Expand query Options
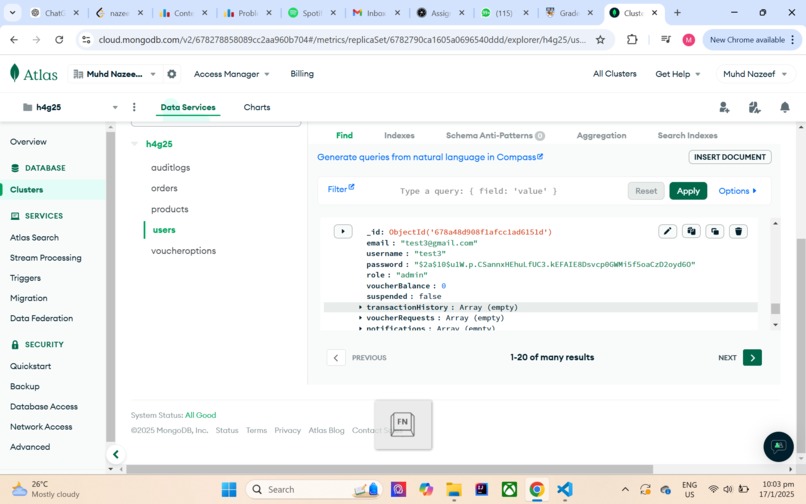The height and width of the screenshot is (504, 806). [737, 191]
